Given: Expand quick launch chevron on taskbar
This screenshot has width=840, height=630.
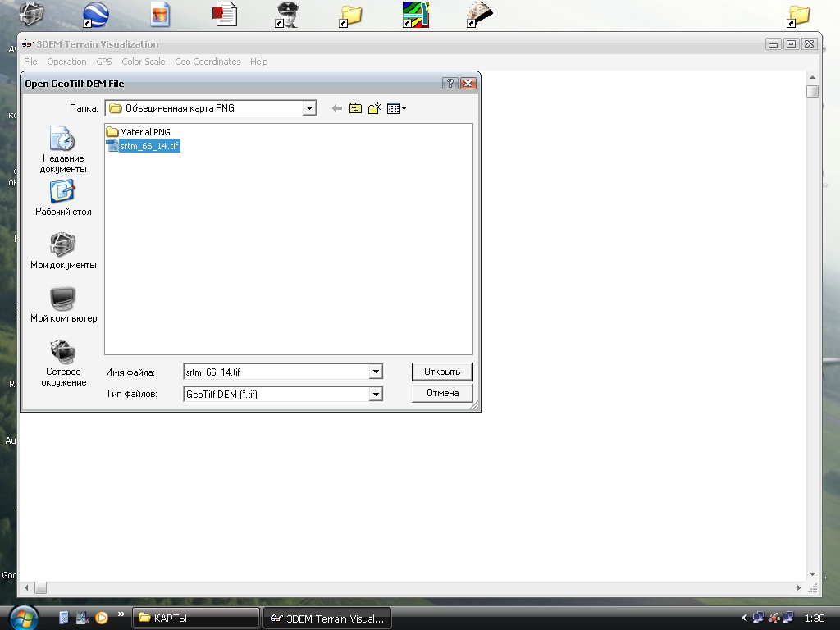Looking at the screenshot, I should click(x=121, y=614).
